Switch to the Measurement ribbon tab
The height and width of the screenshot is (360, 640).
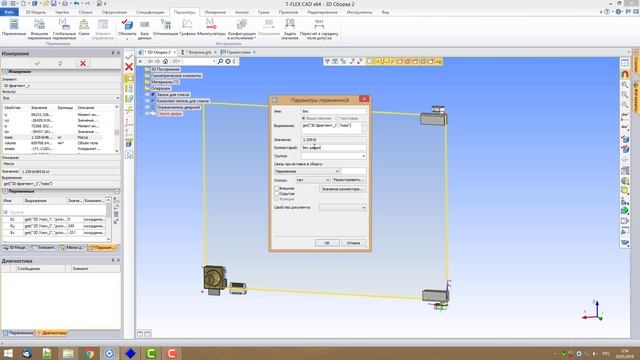215,12
